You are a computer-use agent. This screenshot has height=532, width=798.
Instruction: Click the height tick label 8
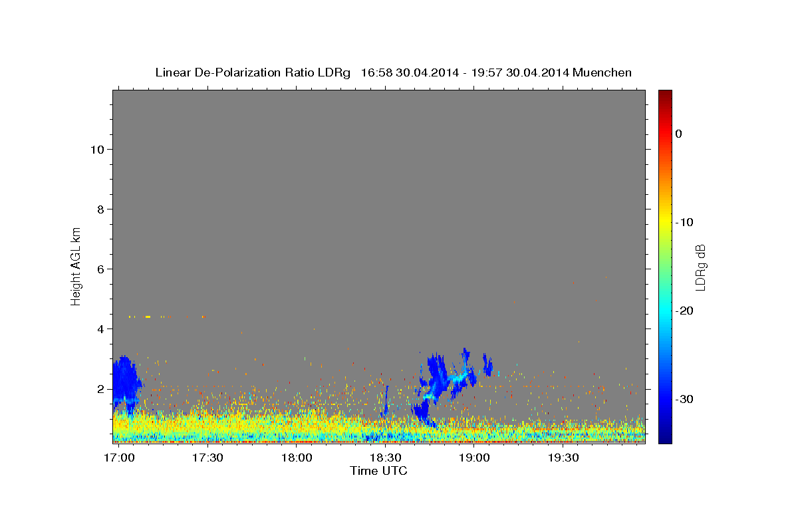click(x=100, y=209)
